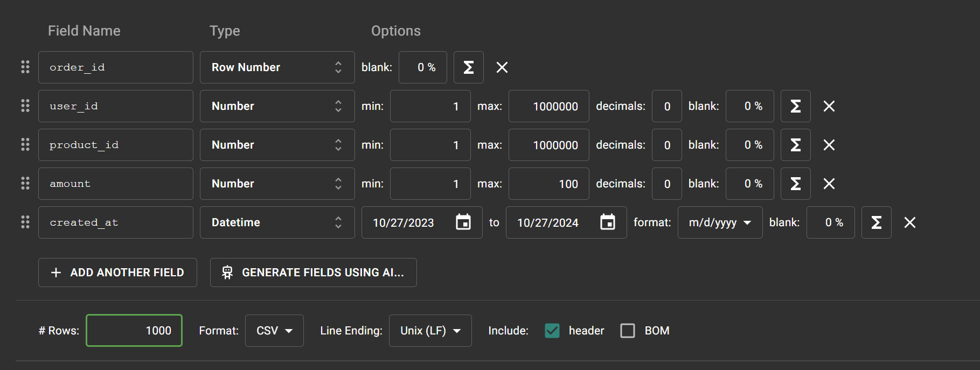Focus the # Rows input showing 1000
980x370 pixels.
coord(134,331)
